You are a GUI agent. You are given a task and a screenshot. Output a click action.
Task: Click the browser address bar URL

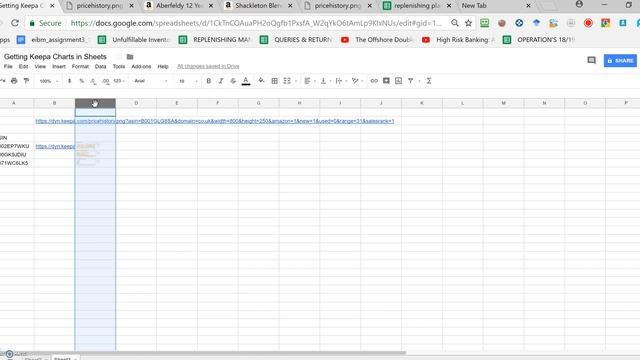click(x=256, y=23)
